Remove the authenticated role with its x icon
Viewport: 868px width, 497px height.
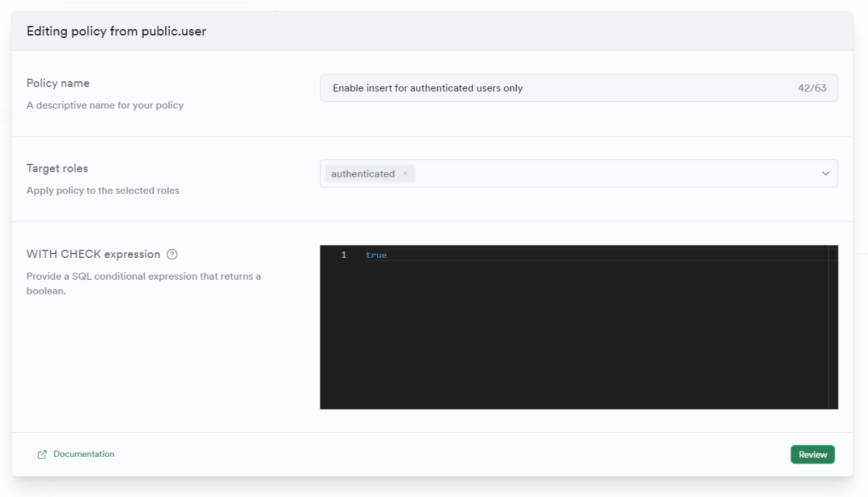coord(405,174)
